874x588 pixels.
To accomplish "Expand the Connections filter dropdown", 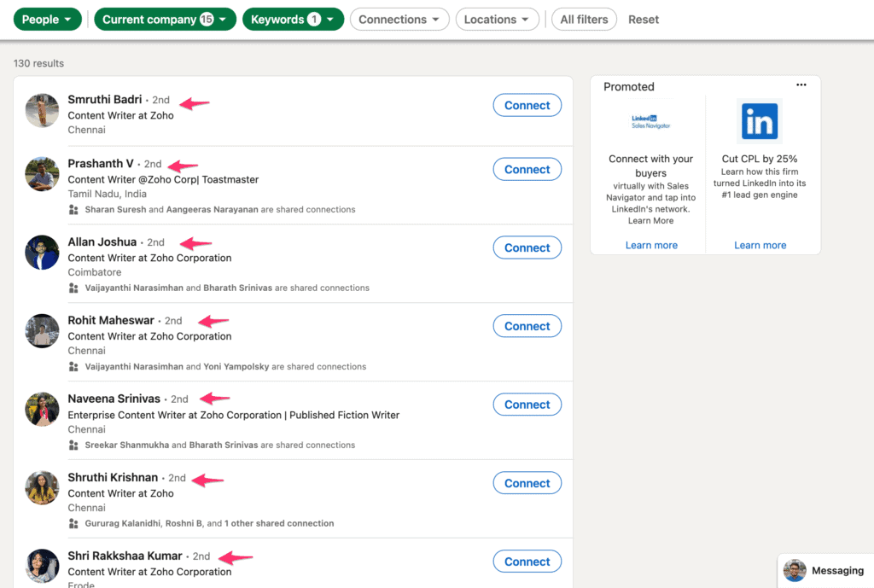I will point(399,20).
